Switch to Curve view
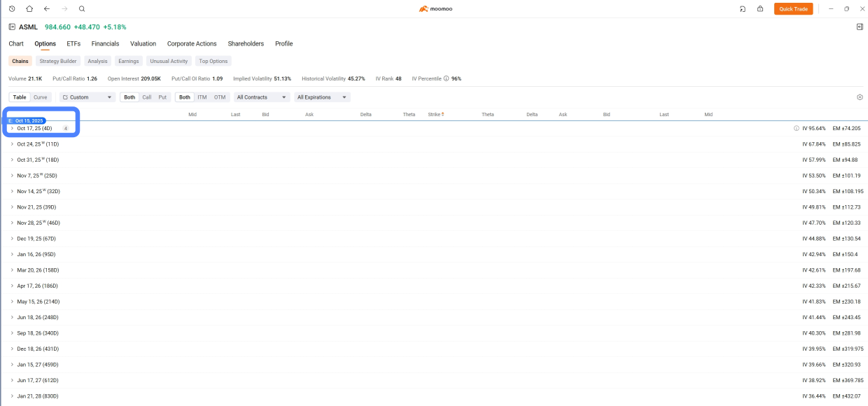Image resolution: width=868 pixels, height=406 pixels. [41, 97]
